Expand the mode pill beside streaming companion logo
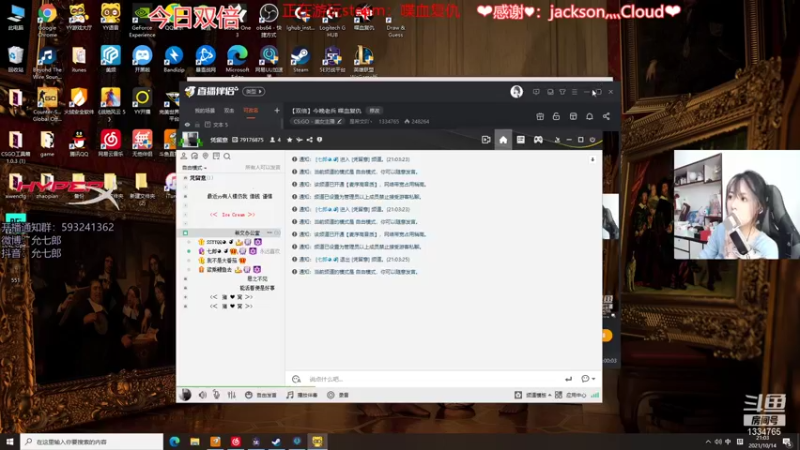 [x=253, y=92]
